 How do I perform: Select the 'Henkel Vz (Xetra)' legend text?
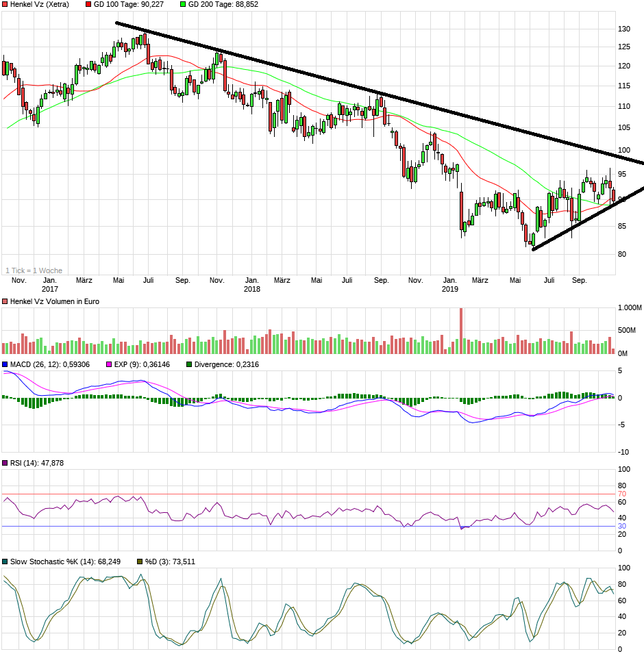point(39,4)
